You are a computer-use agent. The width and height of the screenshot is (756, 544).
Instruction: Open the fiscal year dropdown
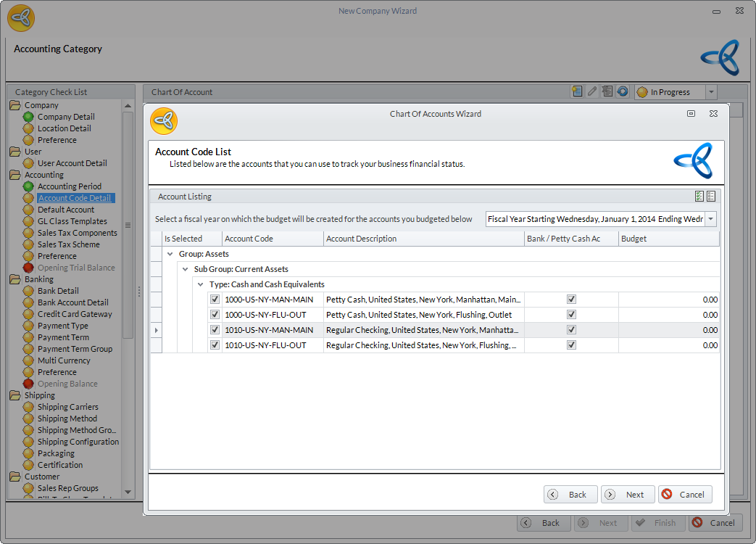(710, 219)
